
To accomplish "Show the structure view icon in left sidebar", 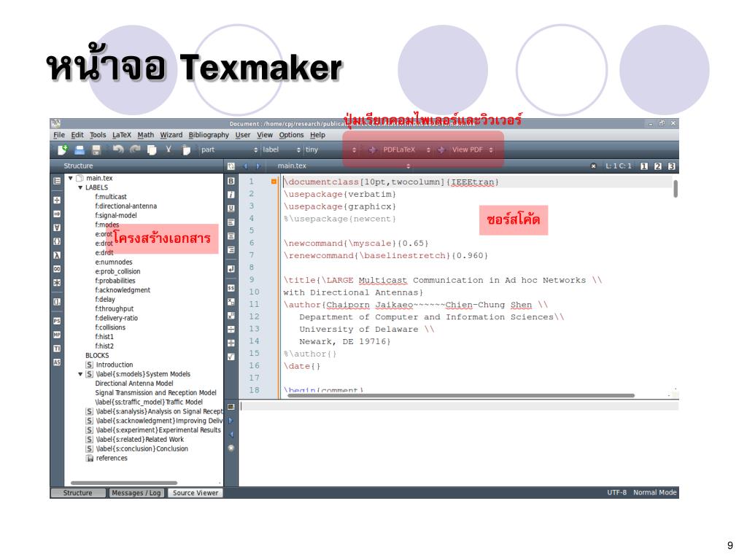I will [x=57, y=181].
